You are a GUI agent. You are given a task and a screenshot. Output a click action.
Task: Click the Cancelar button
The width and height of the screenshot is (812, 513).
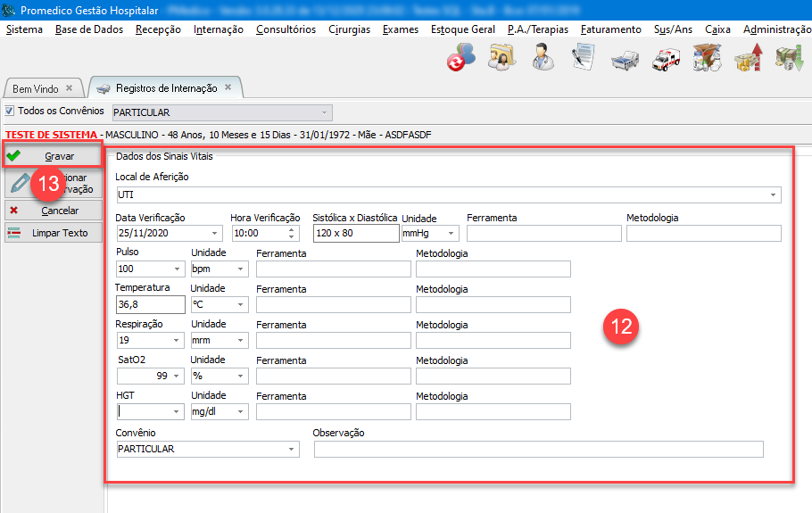[52, 211]
